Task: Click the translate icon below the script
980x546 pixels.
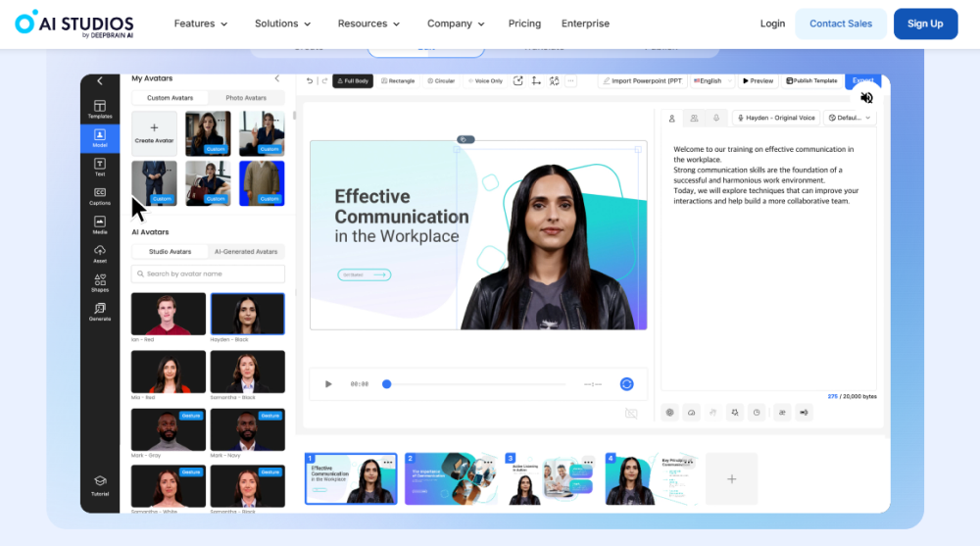Action: click(782, 412)
